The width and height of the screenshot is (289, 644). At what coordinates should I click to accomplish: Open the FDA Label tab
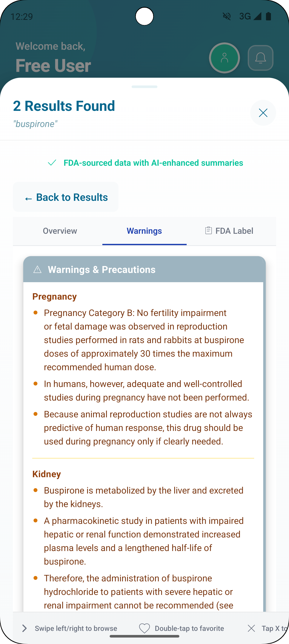pos(229,231)
